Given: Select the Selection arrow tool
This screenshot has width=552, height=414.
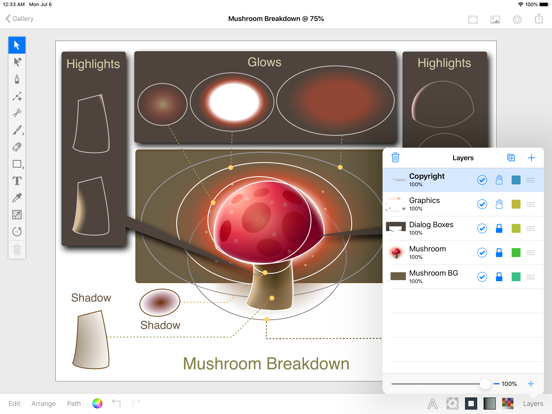Looking at the screenshot, I should tap(17, 45).
